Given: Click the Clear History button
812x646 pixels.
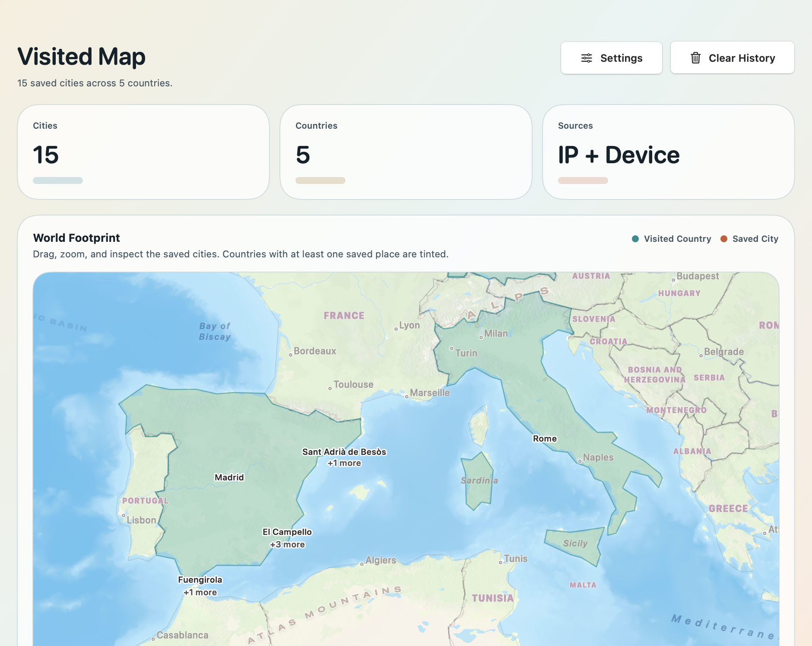Looking at the screenshot, I should click(x=732, y=58).
